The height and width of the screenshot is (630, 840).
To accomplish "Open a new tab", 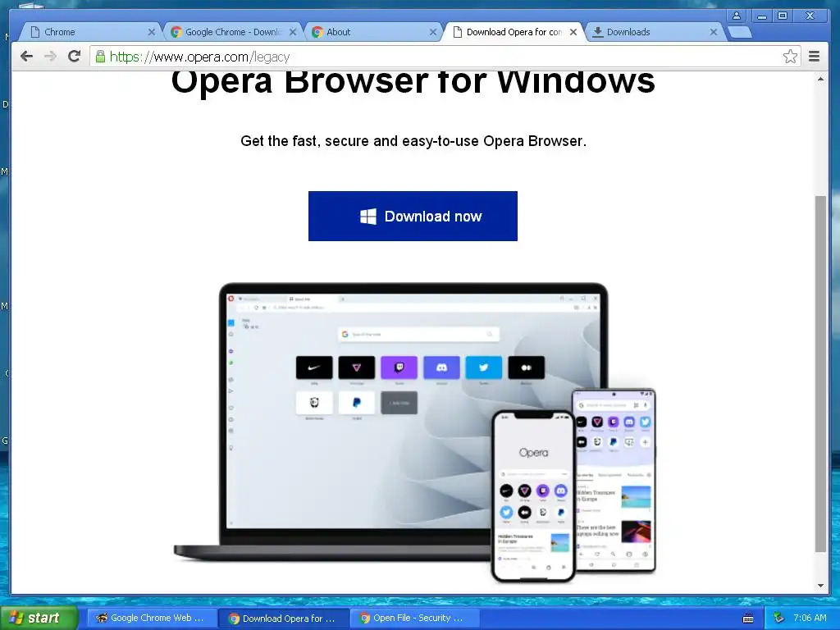I will click(741, 32).
